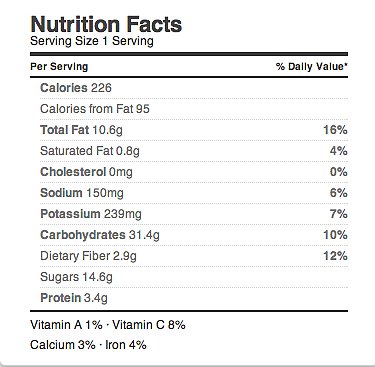Click the Vitamin C 8% text
This screenshot has height=367, width=375.
pos(149,325)
